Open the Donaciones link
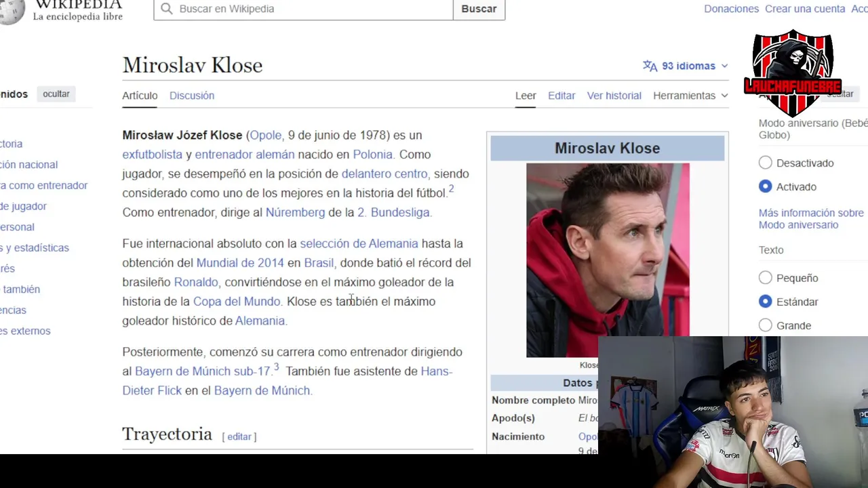Screen dimensions: 868x488 pos(731,9)
